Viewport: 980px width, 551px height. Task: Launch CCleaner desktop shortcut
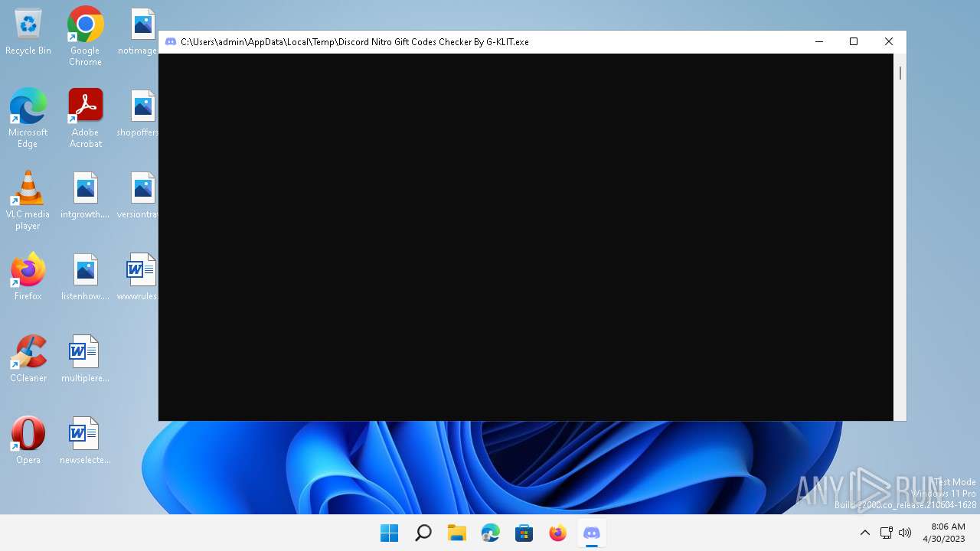click(28, 358)
